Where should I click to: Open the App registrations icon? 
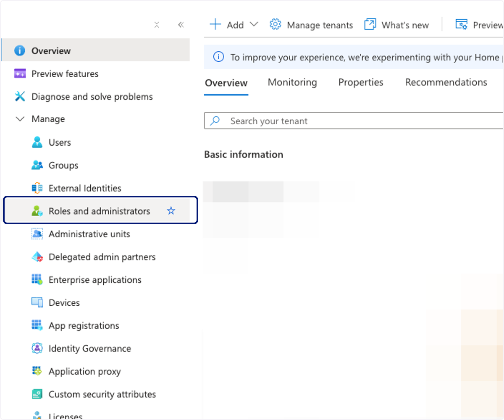(x=37, y=325)
